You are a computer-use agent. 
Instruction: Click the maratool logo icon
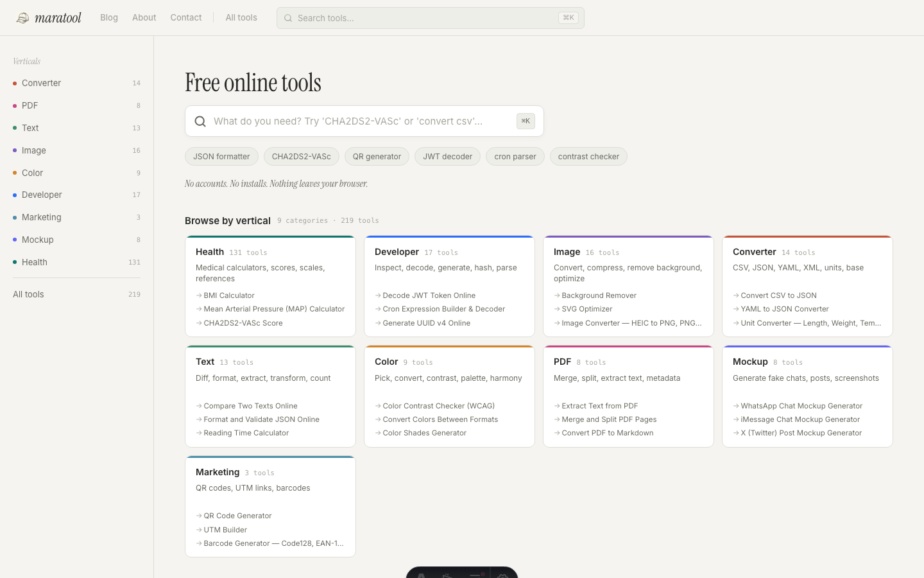[x=22, y=18]
